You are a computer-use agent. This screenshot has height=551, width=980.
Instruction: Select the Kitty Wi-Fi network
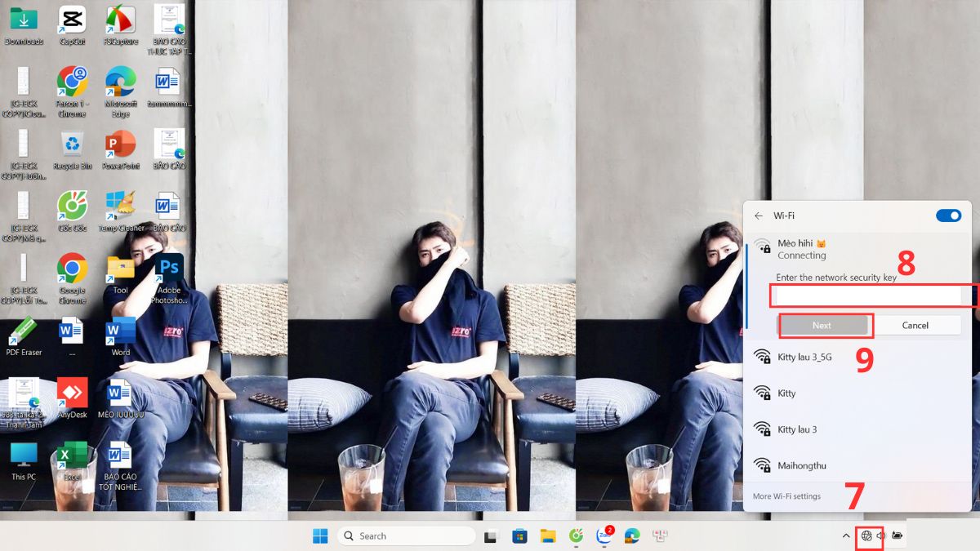[857, 393]
